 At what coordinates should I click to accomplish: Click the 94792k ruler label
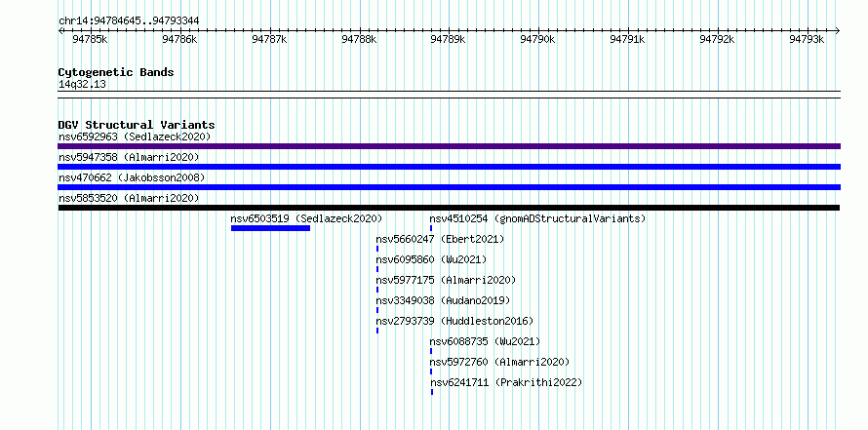(717, 39)
